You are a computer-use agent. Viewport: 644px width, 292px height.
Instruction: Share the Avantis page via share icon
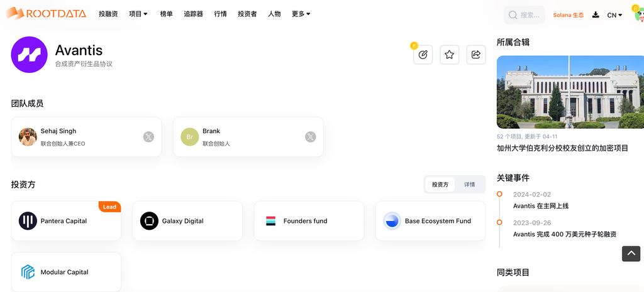(476, 55)
